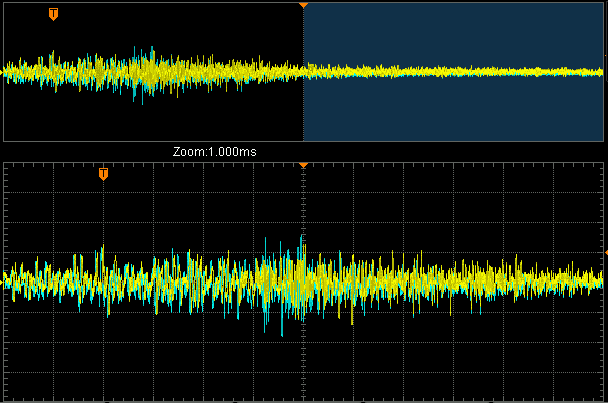
Task: Select the orange time reference triangle atop overview
Action: 303,5
